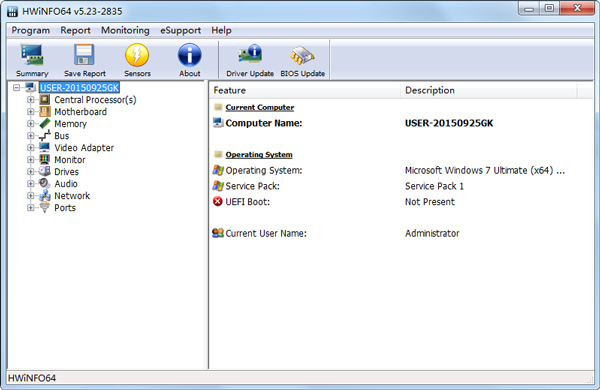The image size is (600, 390).
Task: Click the Memory module icon
Action: [45, 124]
